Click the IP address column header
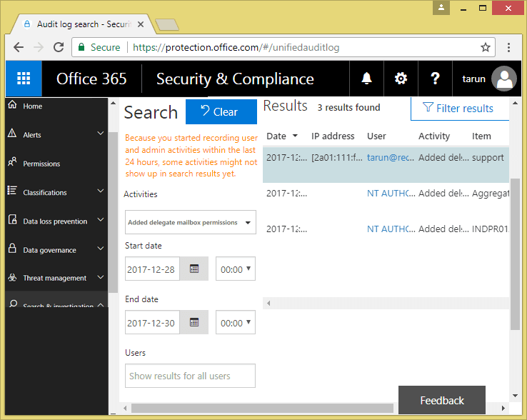Image resolution: width=527 pixels, height=420 pixels. coord(332,136)
